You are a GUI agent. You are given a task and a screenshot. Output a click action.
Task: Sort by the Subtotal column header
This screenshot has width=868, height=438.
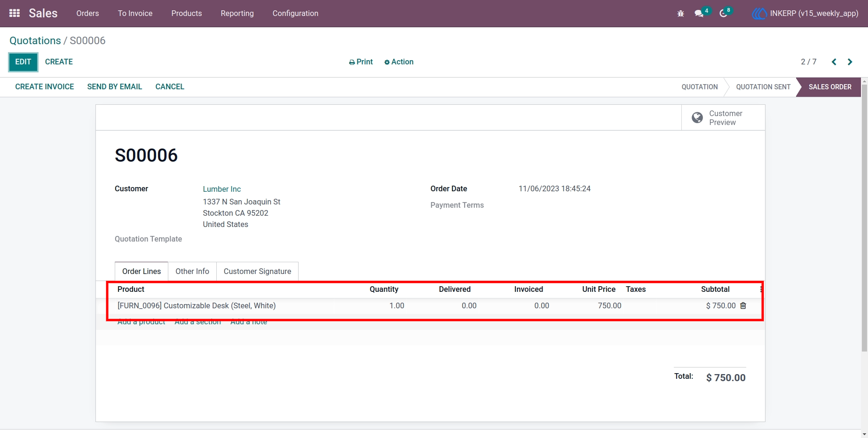point(715,289)
